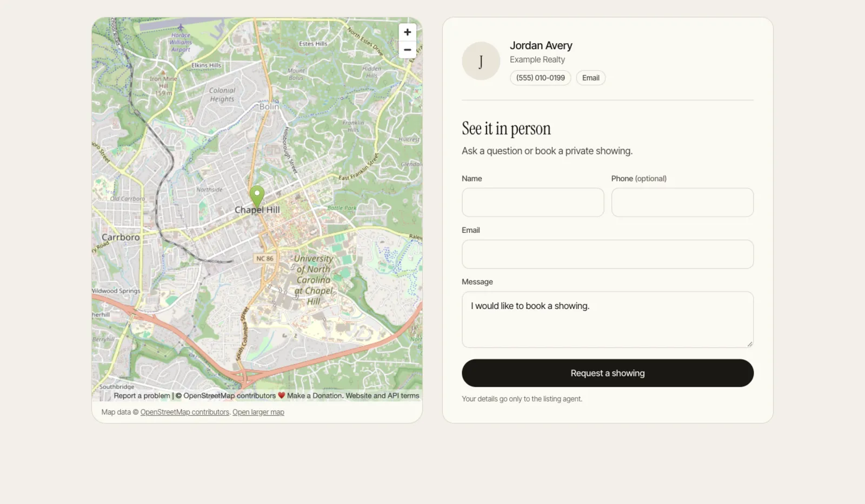This screenshot has height=504, width=865.
Task: Click the Email contact pill button
Action: [x=591, y=78]
